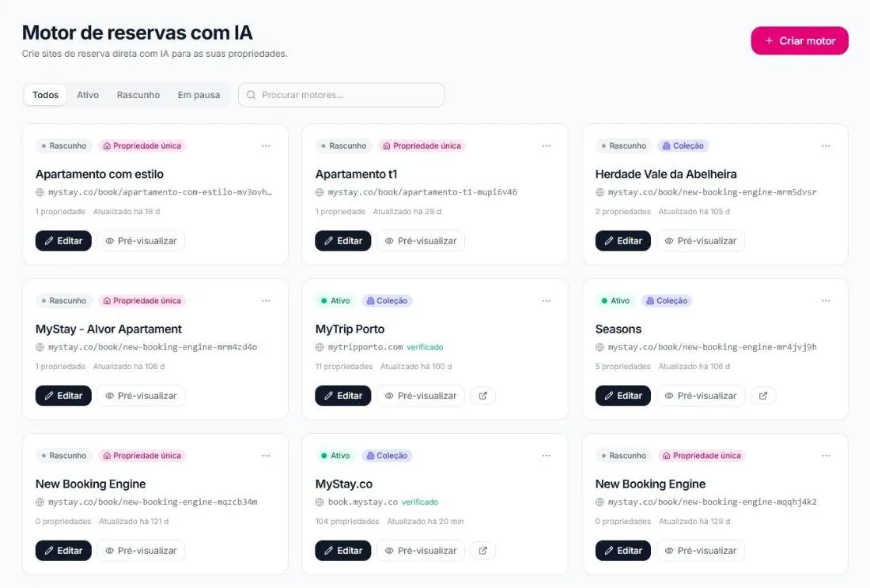The width and height of the screenshot is (870, 588).
Task: Open the more options menu for Seasons
Action: (x=826, y=300)
